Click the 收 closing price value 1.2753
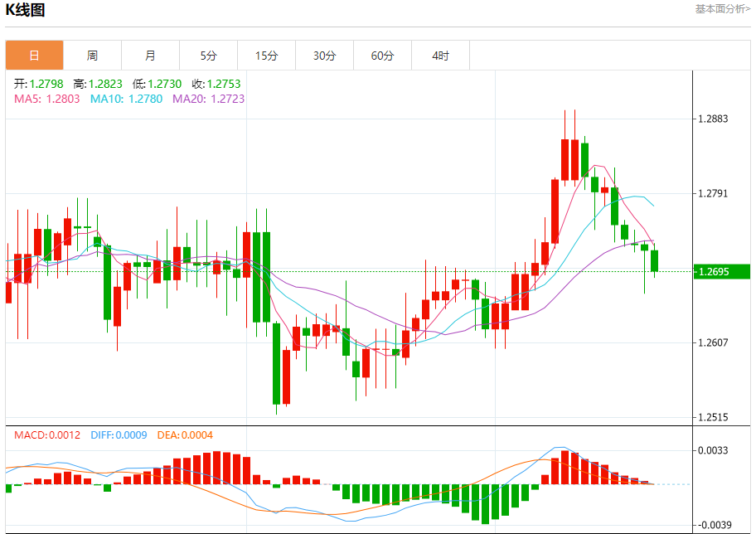756x534 pixels. 224,84
